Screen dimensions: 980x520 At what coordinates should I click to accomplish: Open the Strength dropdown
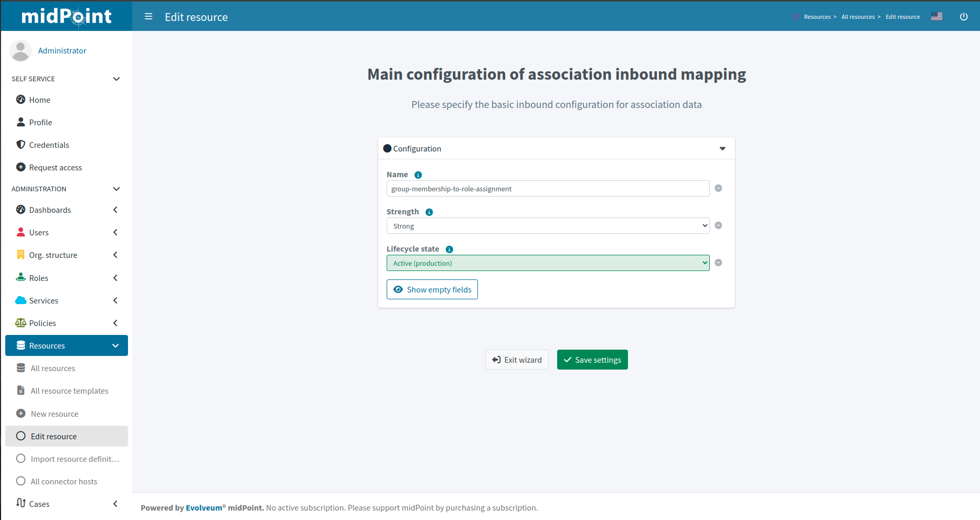coord(547,226)
